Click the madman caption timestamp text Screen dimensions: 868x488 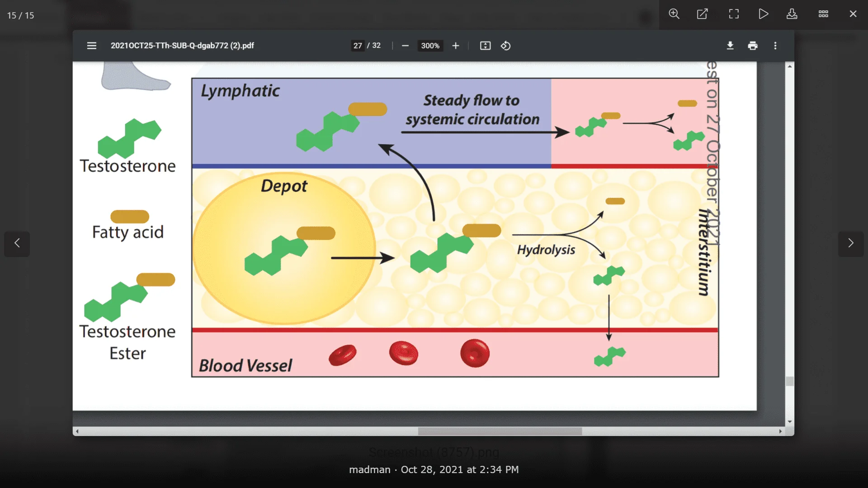click(434, 470)
